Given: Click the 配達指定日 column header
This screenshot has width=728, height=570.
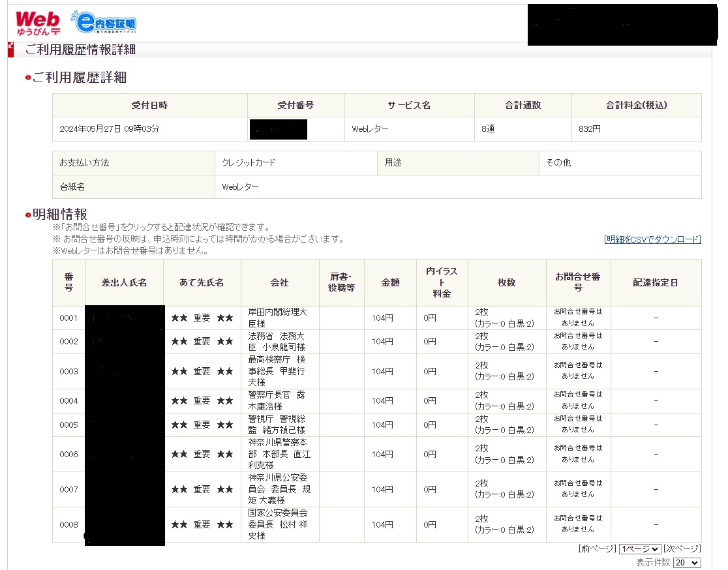Looking at the screenshot, I should (x=656, y=282).
